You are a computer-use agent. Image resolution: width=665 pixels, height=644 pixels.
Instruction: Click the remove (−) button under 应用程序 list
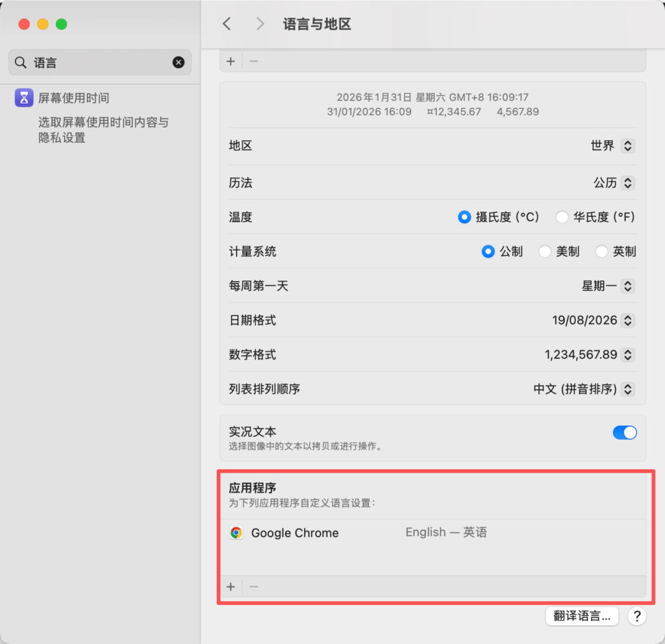253,586
